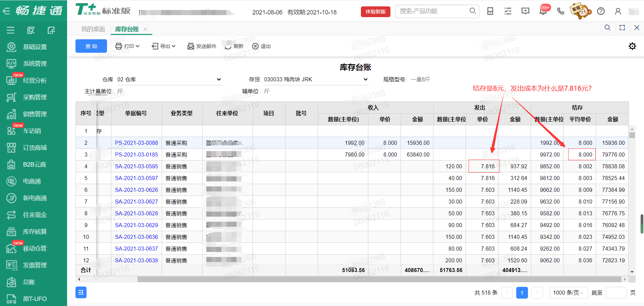
Task: Click the table vertical scrollbar down arrow
Action: 632,272
